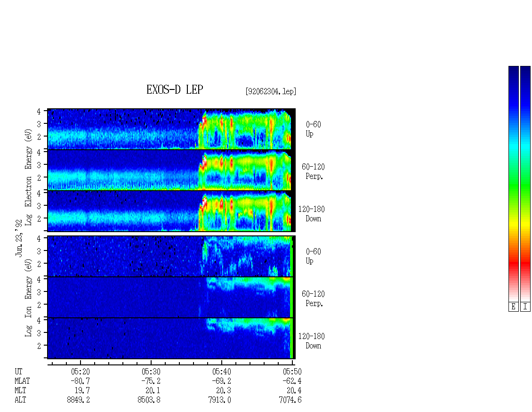
Task: Click the ion 120-180 Down spectrogram panel
Action: click(171, 339)
